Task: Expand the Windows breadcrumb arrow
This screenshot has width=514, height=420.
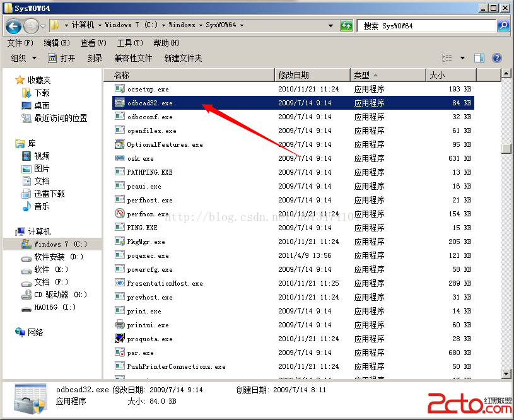Action: point(201,25)
